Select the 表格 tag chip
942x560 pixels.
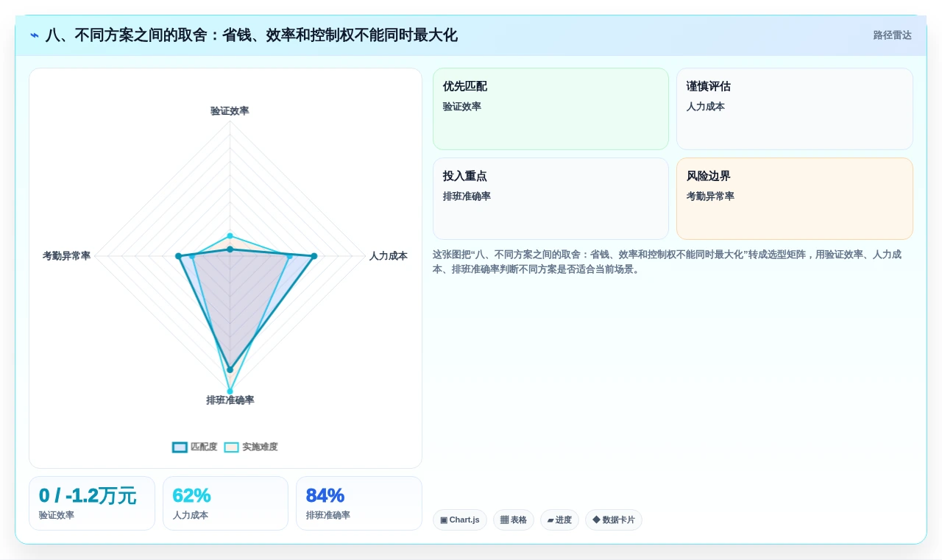click(x=513, y=520)
